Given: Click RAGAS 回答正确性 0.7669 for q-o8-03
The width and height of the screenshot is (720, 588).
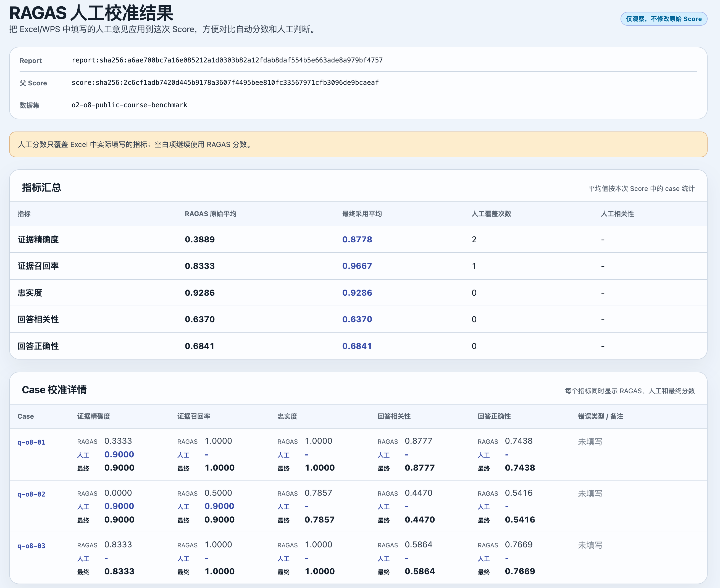Looking at the screenshot, I should pyautogui.click(x=519, y=545).
